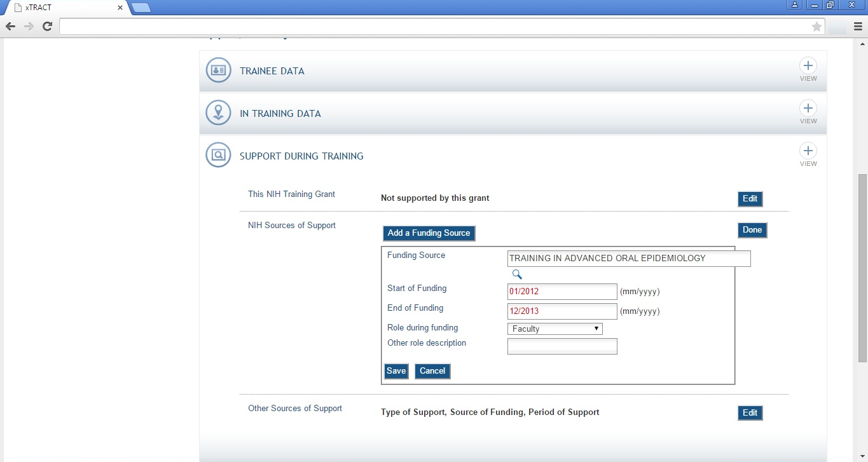Click the Add a Funding Source button
The image size is (868, 462).
click(429, 233)
